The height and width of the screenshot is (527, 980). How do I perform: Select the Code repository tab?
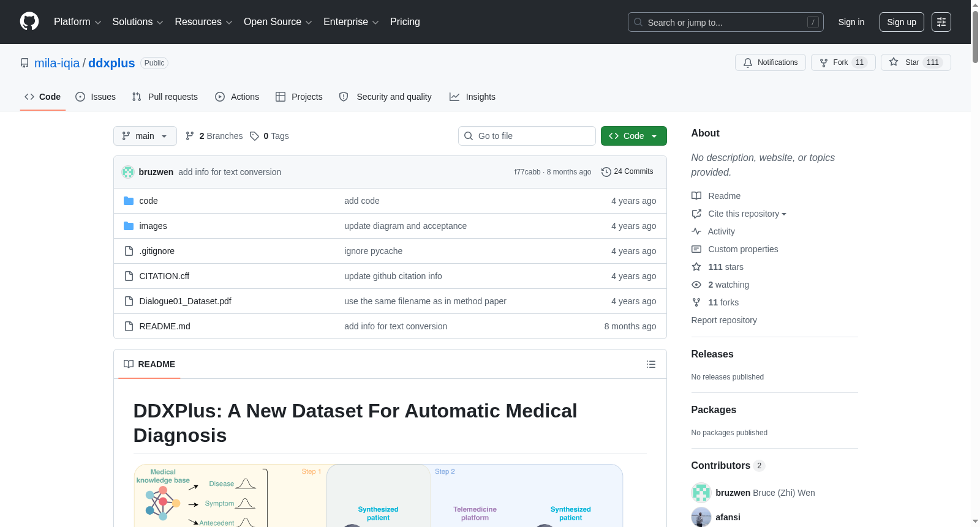coord(43,97)
